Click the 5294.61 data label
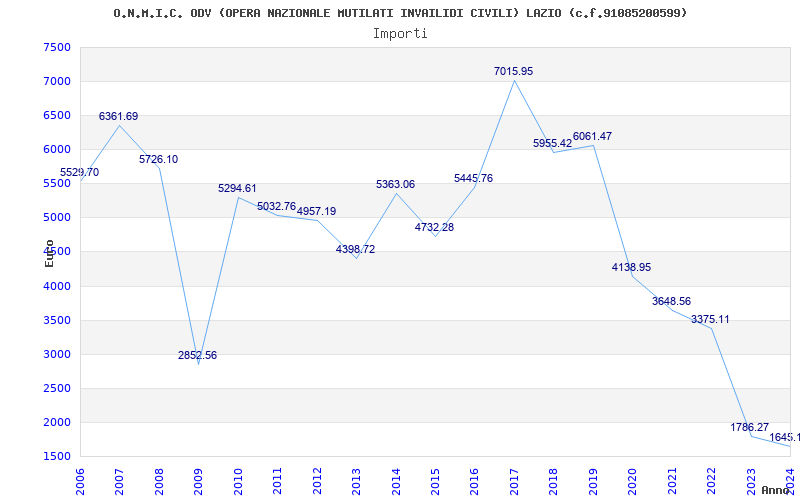The image size is (800, 500). point(237,188)
